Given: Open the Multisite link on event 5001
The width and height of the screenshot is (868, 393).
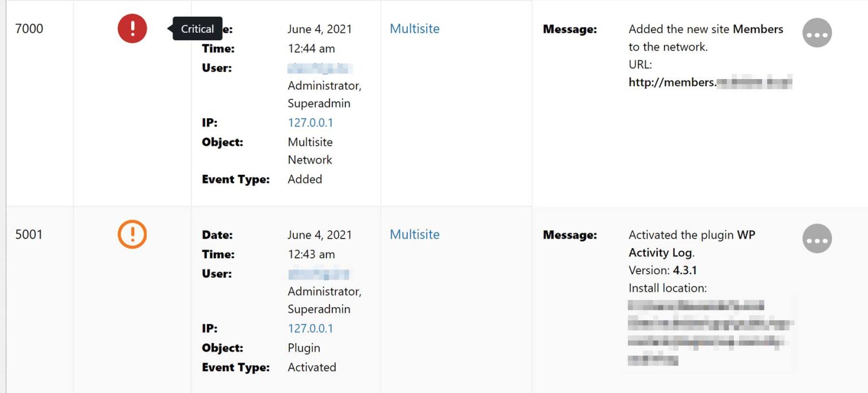Looking at the screenshot, I should pyautogui.click(x=415, y=234).
